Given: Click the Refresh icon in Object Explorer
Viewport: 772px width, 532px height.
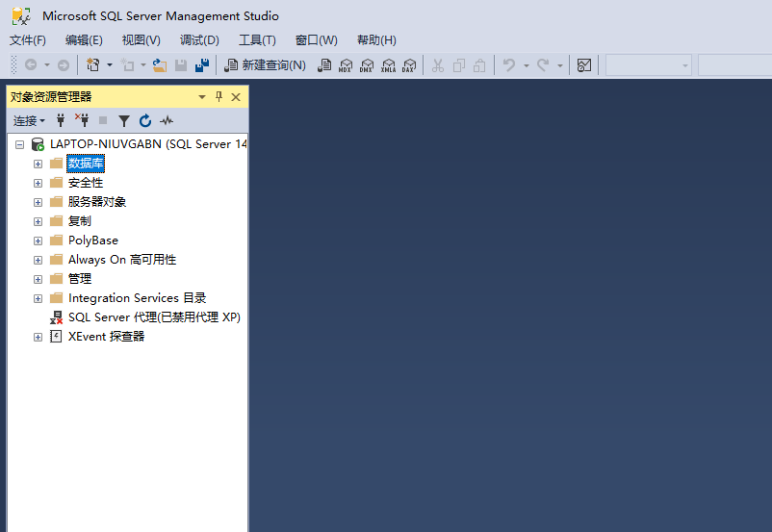Looking at the screenshot, I should 145,120.
